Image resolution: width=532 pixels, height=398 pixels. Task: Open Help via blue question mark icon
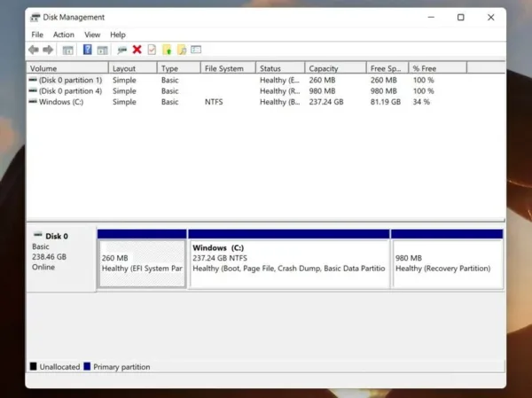pos(87,50)
